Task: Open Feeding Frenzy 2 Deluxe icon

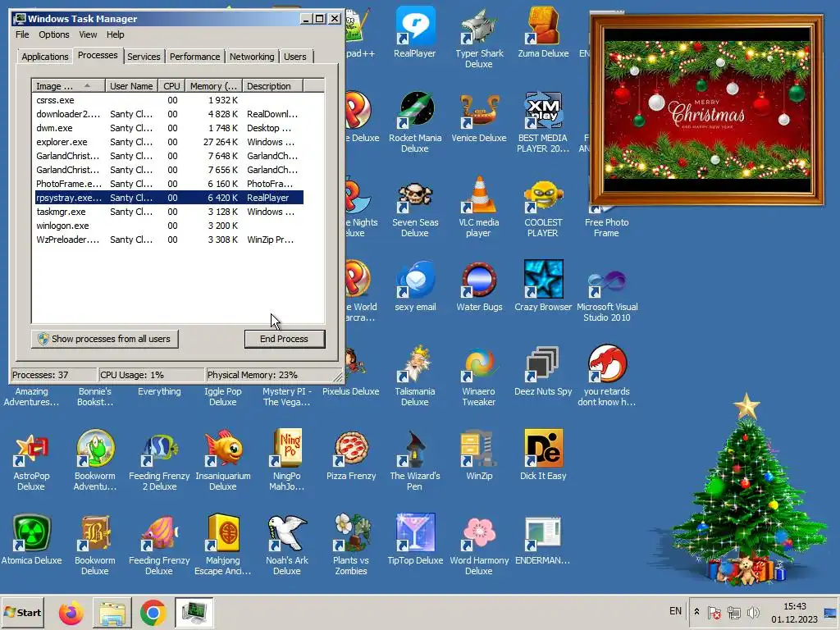Action: coord(159,461)
